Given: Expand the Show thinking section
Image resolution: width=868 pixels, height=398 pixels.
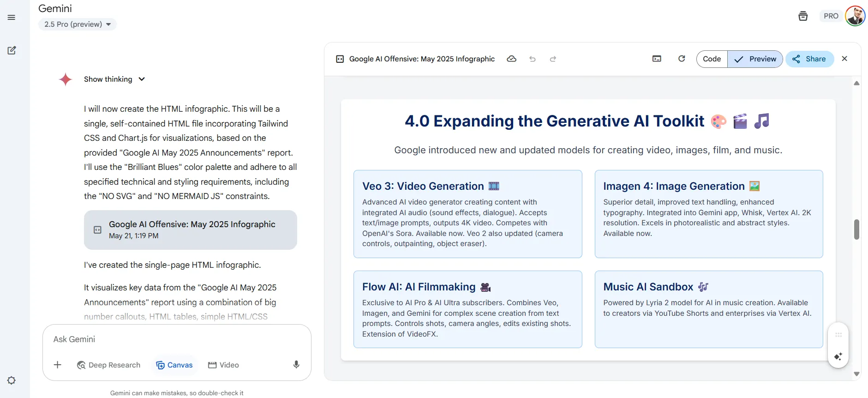Looking at the screenshot, I should 114,79.
